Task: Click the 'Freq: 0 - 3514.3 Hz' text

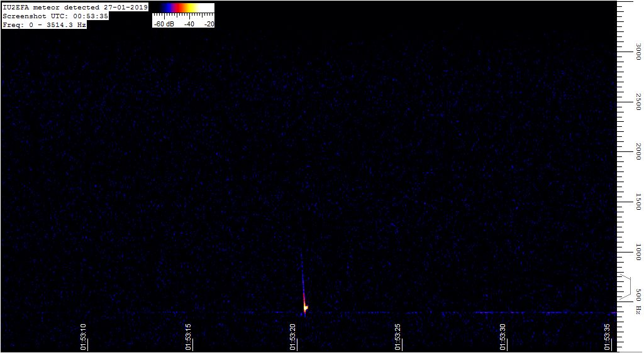Action: (45, 25)
